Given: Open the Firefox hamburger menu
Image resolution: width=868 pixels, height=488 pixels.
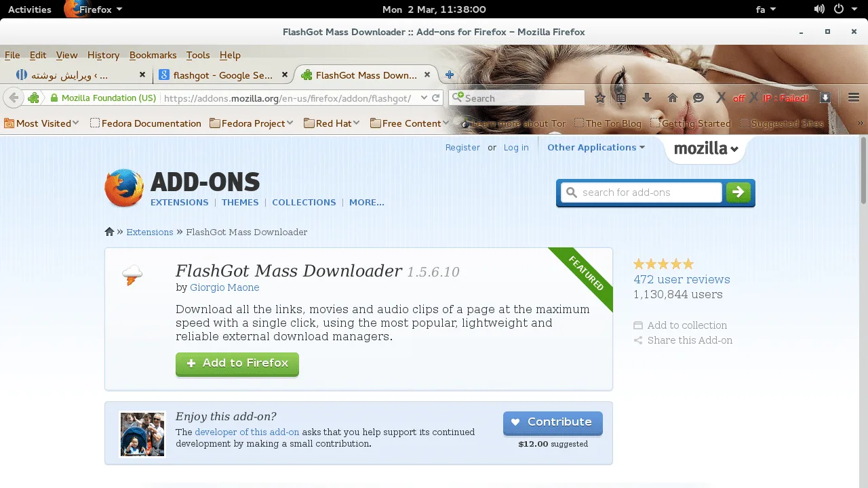Looking at the screenshot, I should 854,98.
